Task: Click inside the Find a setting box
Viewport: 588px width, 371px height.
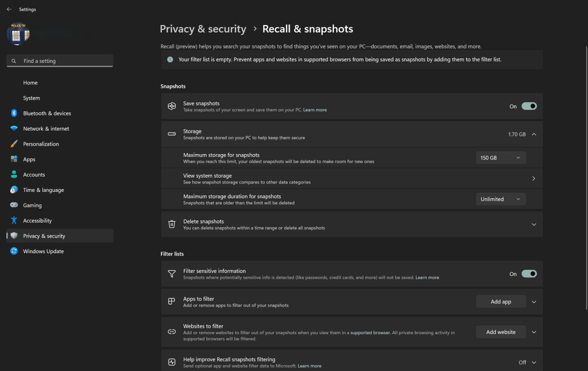Action: coord(59,60)
